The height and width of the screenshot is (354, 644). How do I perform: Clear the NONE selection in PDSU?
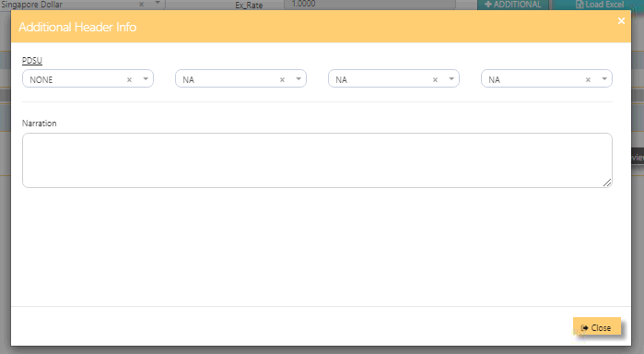tap(129, 80)
